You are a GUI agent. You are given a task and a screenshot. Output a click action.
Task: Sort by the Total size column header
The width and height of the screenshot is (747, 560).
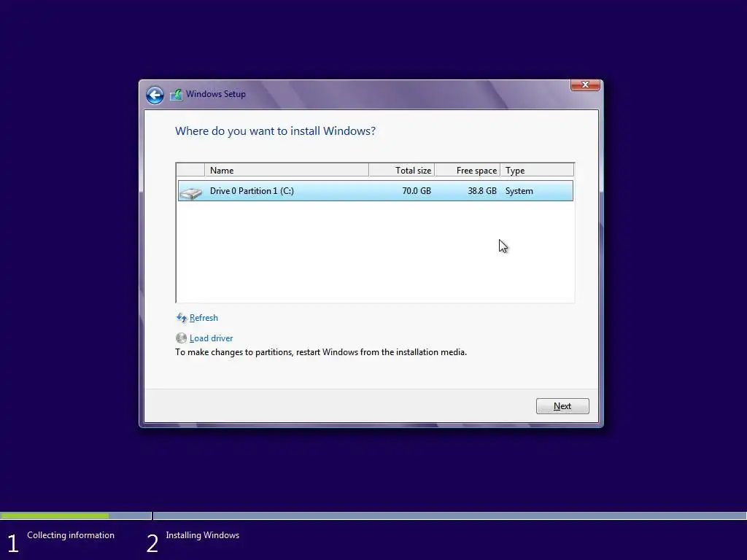[x=402, y=170]
